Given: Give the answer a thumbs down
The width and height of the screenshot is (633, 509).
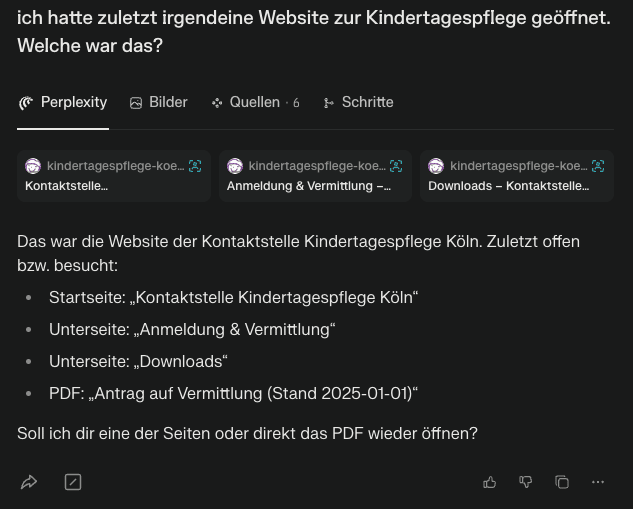Looking at the screenshot, I should (525, 482).
